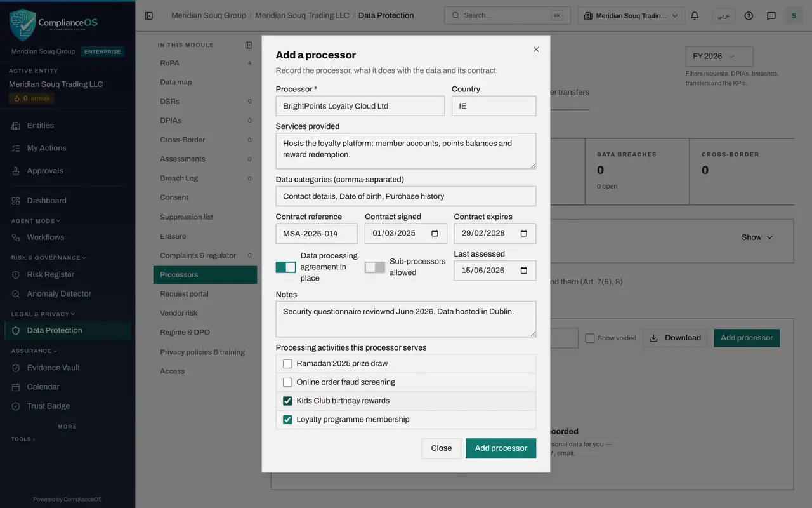
Task: Toggle the sidebar collapse icon in header
Action: (149, 16)
